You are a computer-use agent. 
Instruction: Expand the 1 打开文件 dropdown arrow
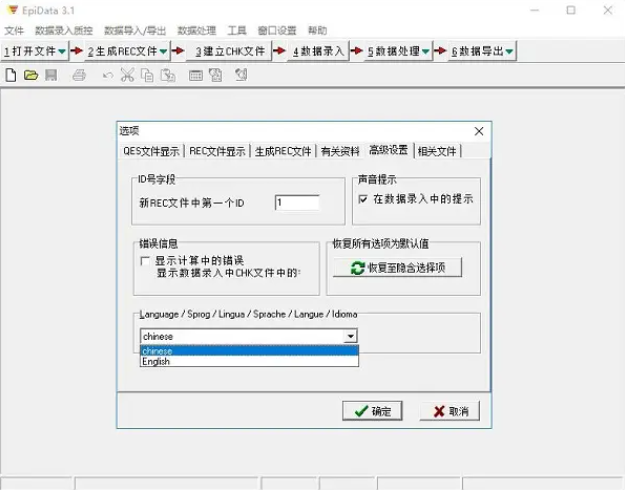[x=62, y=51]
